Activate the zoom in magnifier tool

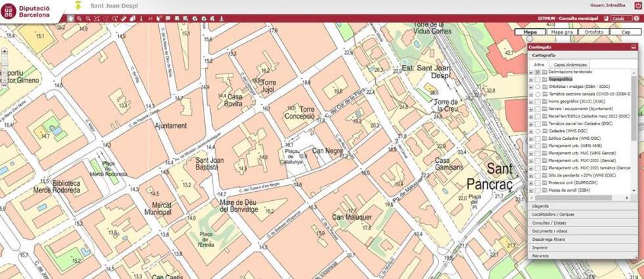click(x=80, y=18)
